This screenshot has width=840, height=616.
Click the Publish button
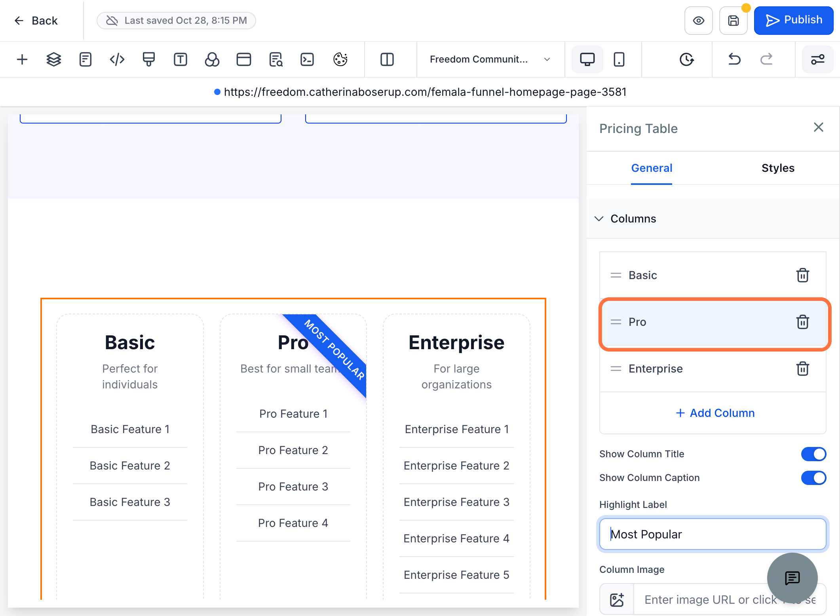pyautogui.click(x=794, y=21)
